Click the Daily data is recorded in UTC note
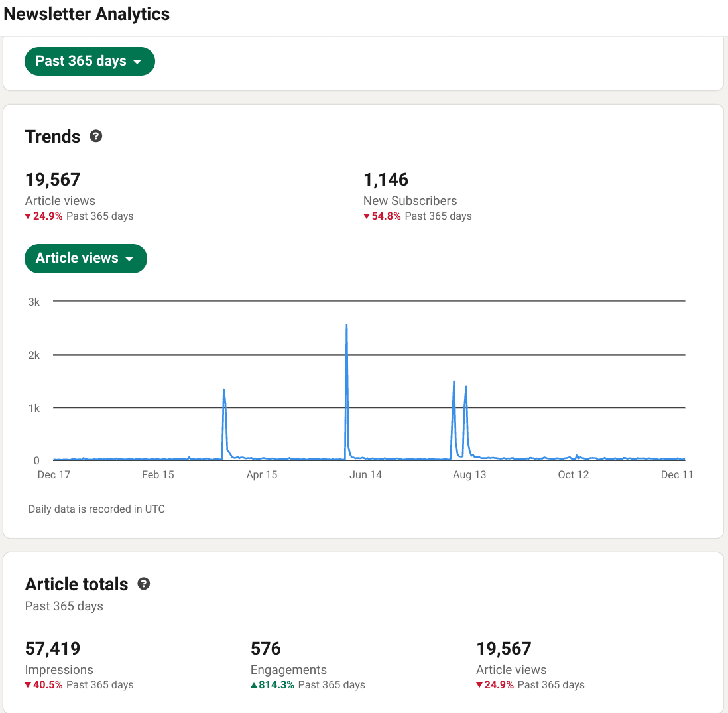Screen dimensions: 728x713 tap(97, 509)
